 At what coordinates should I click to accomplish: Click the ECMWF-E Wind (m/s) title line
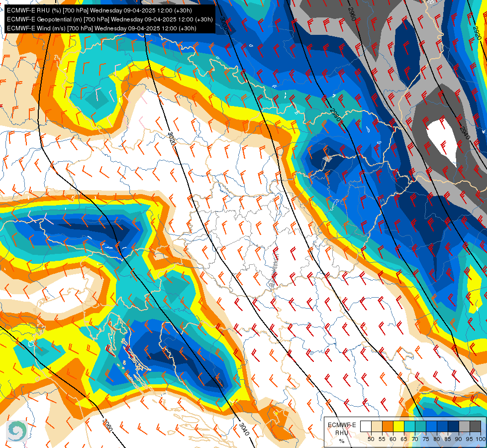[101, 28]
